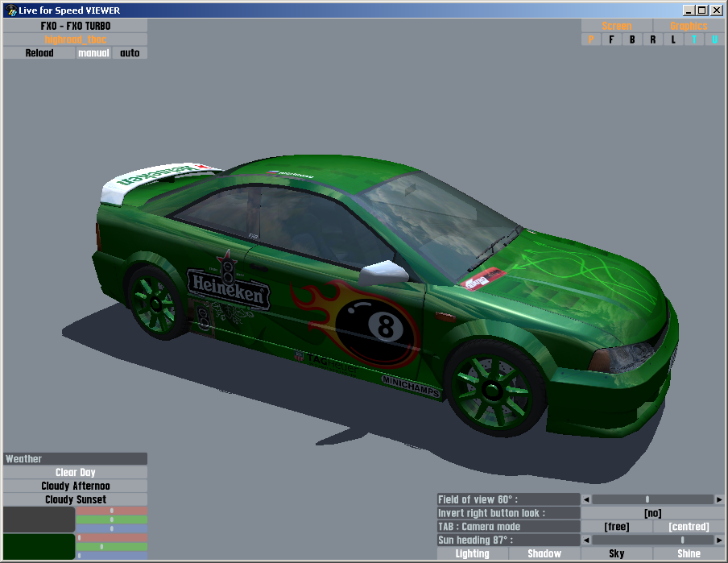
Task: Open skin selector highroad_tboc
Action: pyautogui.click(x=75, y=39)
